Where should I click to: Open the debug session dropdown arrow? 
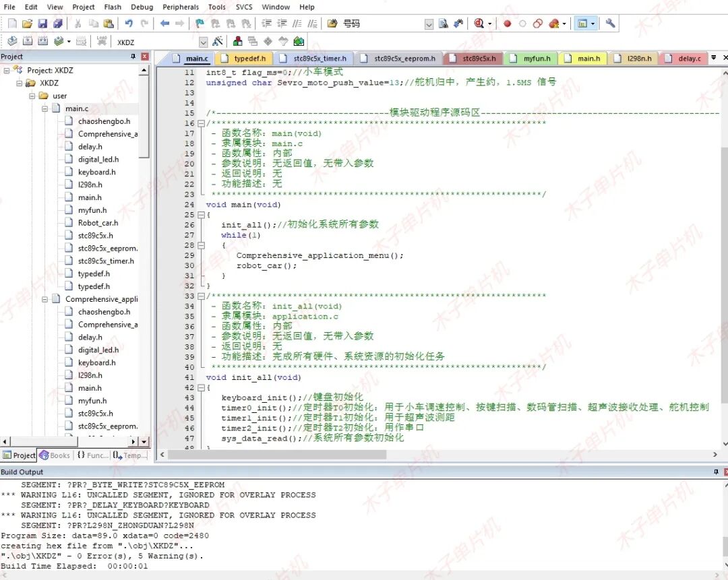coord(489,24)
